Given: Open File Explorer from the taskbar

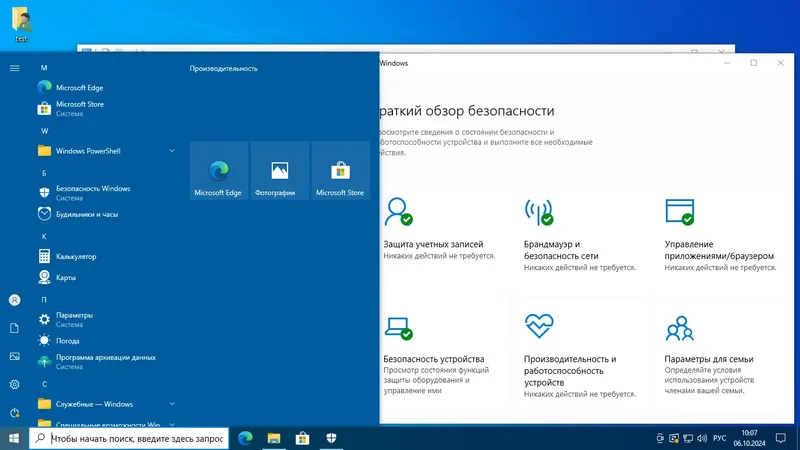Looking at the screenshot, I should tap(274, 438).
